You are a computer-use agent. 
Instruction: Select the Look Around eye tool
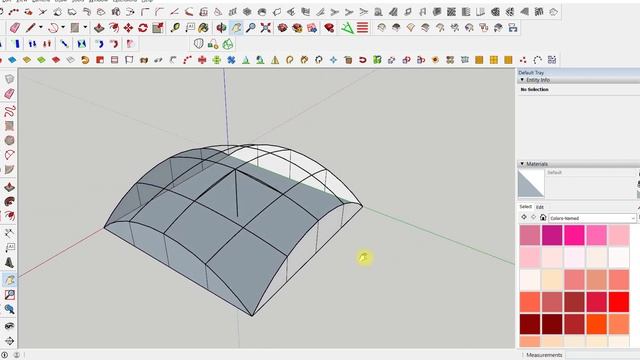coord(9,326)
